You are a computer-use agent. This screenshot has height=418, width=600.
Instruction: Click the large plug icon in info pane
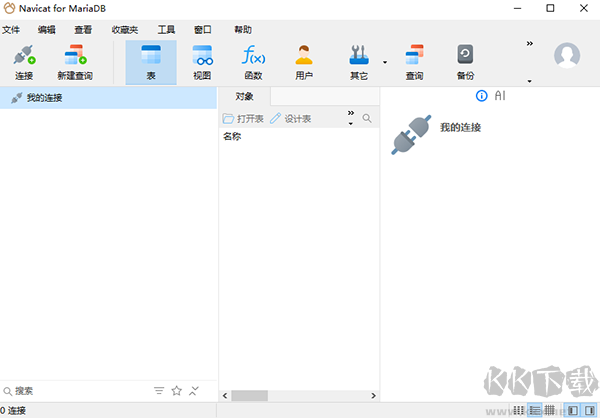[411, 135]
